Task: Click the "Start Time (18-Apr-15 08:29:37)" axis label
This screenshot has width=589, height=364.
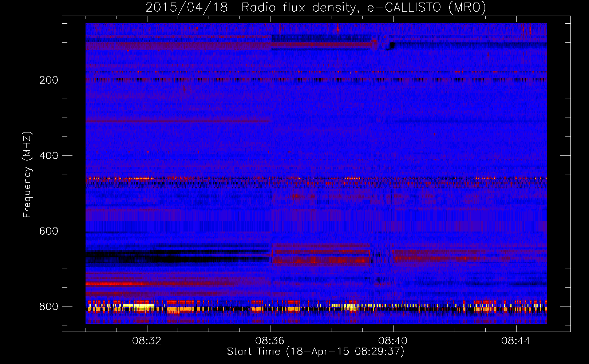Action: [x=316, y=352]
